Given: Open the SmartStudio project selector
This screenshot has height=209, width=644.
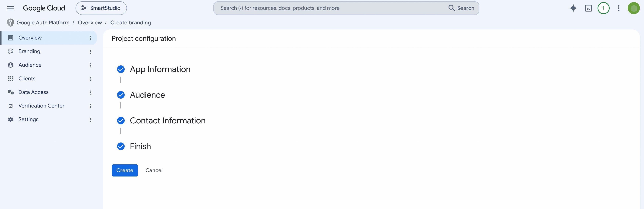Looking at the screenshot, I should [x=101, y=8].
